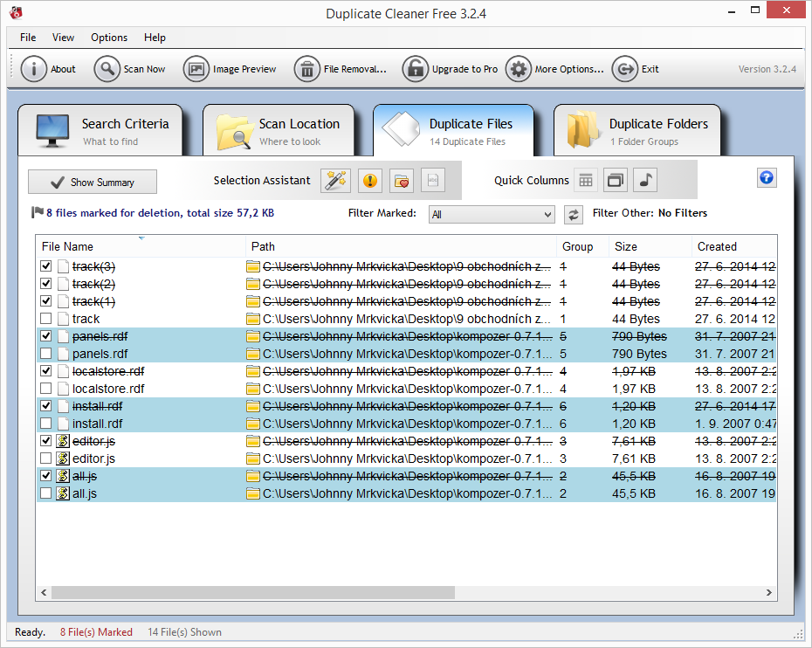Click the horizontal scrollbar thumb
The width and height of the screenshot is (812, 648).
pyautogui.click(x=252, y=593)
